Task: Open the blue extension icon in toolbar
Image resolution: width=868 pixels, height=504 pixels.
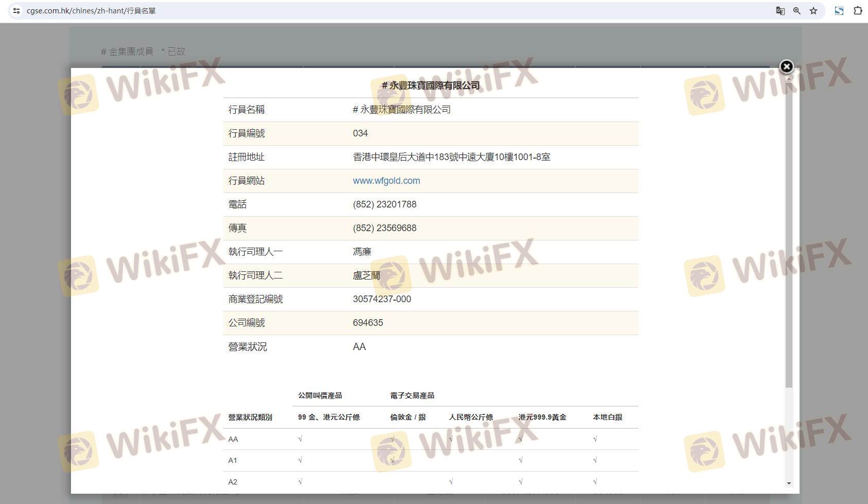Action: (x=839, y=10)
